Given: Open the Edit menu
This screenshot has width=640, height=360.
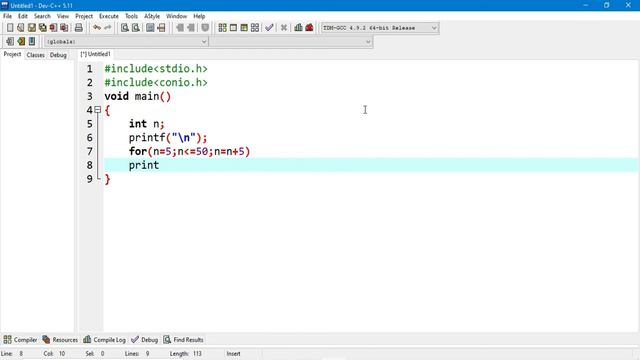Looking at the screenshot, I should [23, 16].
